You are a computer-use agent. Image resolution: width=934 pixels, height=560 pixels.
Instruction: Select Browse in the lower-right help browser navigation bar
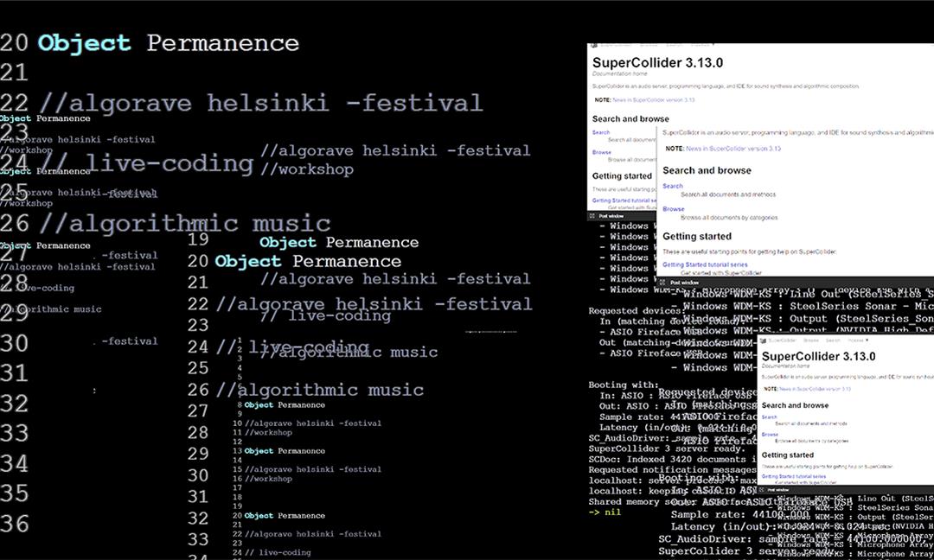coord(811,340)
